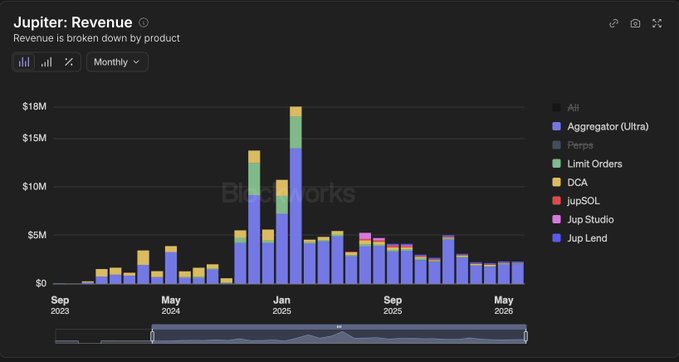
Task: Click the info icon beside Jupiter: Revenue
Action: [x=143, y=23]
